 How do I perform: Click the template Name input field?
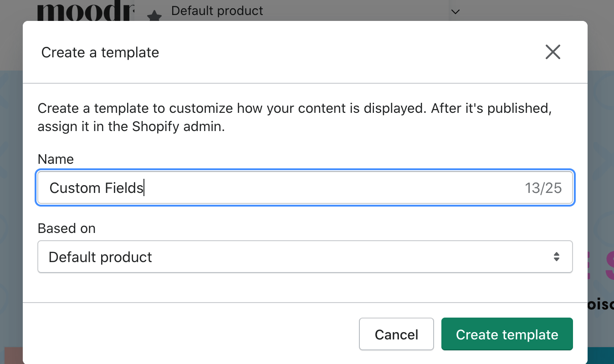point(305,187)
